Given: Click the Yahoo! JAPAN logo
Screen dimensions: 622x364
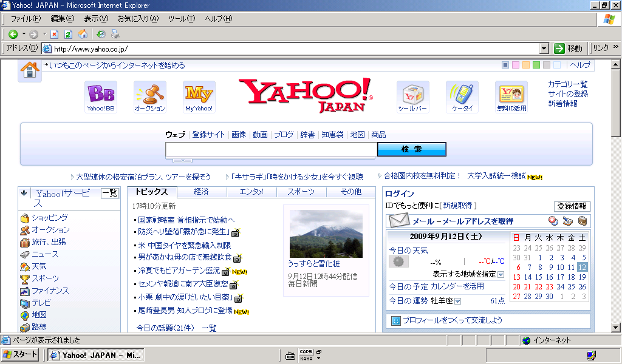Looking at the screenshot, I should (x=306, y=95).
